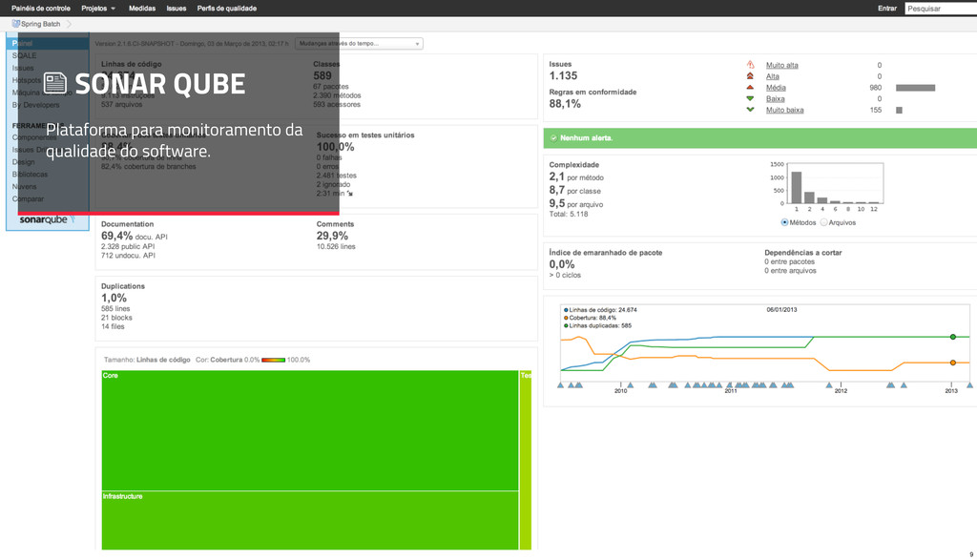The width and height of the screenshot is (977, 560).
Task: Click the Baixa severity icon
Action: tap(750, 98)
